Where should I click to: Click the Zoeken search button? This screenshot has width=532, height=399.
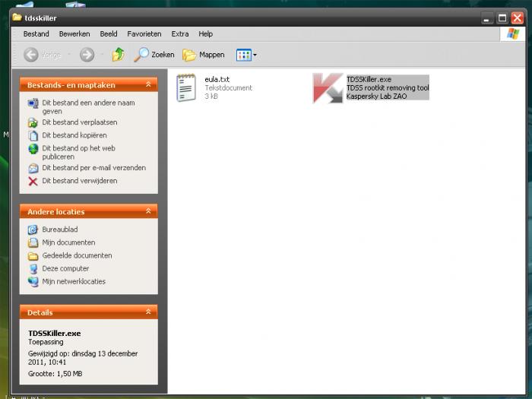[154, 55]
